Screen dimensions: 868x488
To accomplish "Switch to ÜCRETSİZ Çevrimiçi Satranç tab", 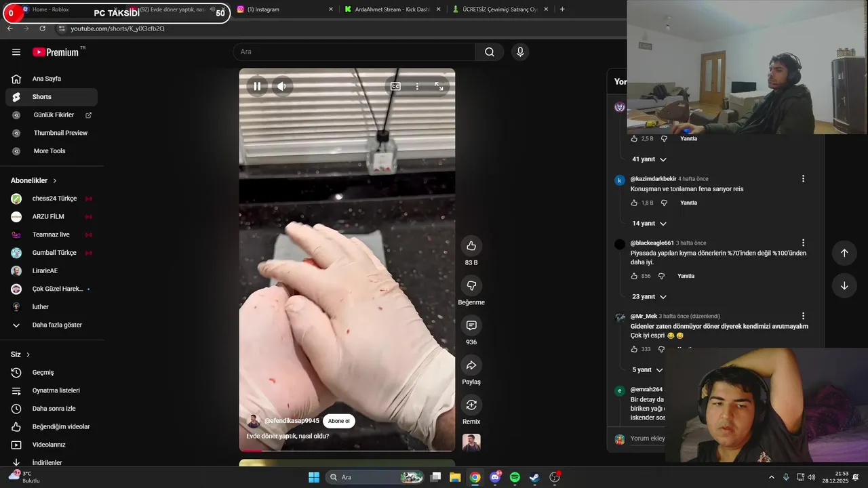I will (x=500, y=9).
